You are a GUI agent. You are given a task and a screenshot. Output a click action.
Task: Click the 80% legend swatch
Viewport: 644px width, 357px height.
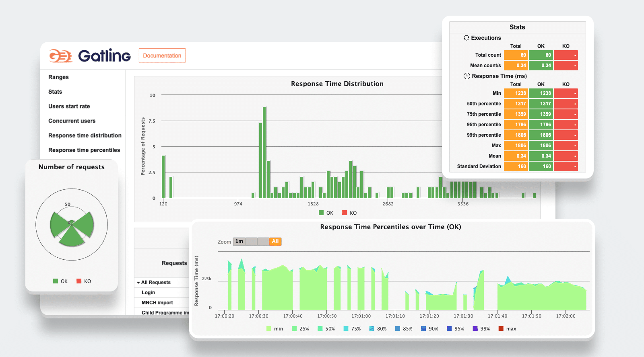372,328
